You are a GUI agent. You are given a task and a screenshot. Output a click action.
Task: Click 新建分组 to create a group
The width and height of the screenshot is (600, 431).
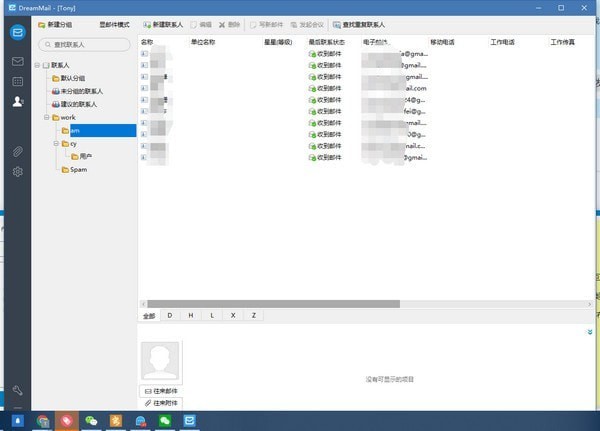[x=56, y=23]
